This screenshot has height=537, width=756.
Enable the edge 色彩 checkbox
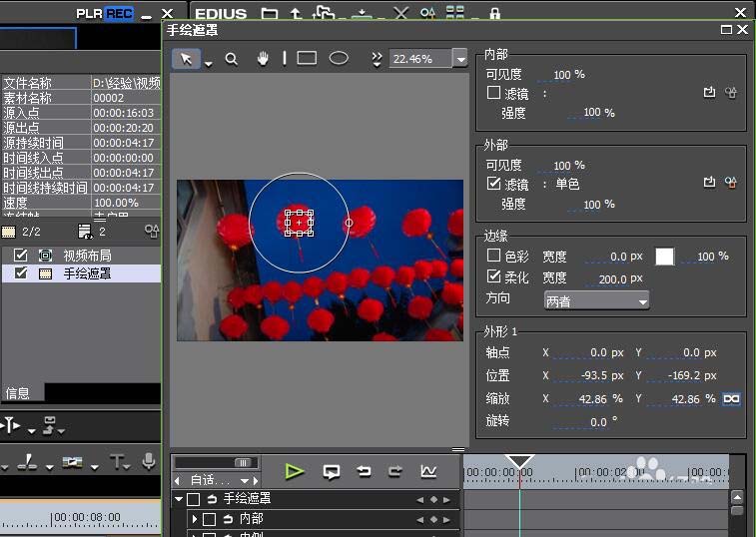click(x=493, y=256)
